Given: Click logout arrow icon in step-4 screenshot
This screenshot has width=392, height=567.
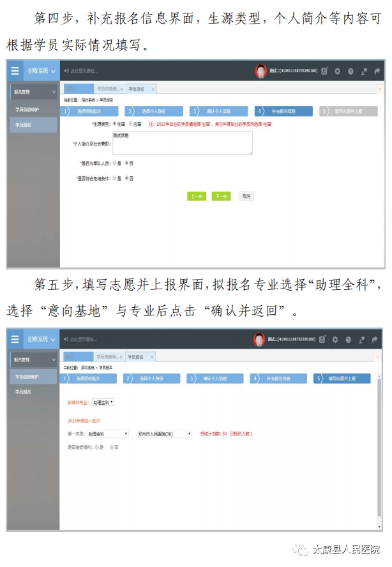Looking at the screenshot, I should 377,72.
